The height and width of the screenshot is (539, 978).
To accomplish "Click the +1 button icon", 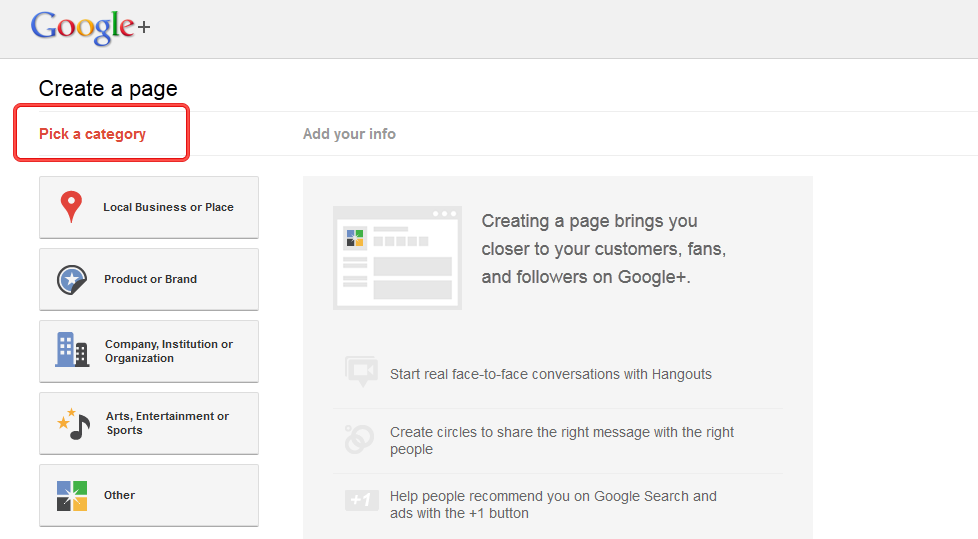I will point(362,500).
